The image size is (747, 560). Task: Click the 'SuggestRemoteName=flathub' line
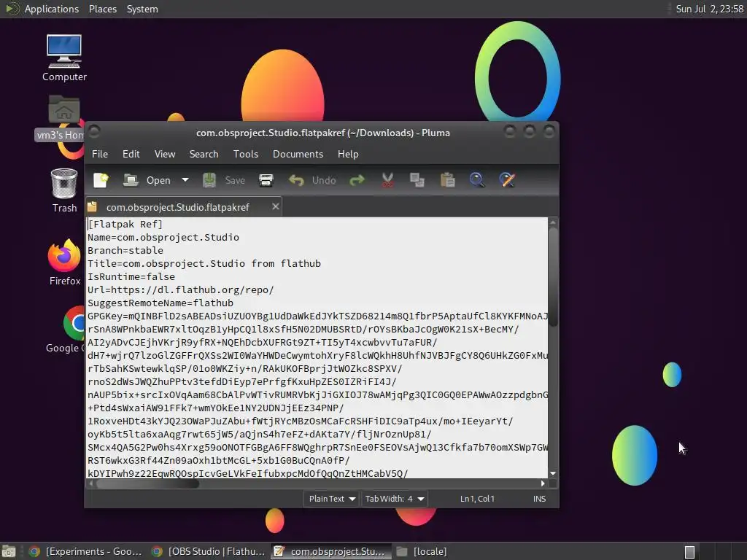[160, 303]
